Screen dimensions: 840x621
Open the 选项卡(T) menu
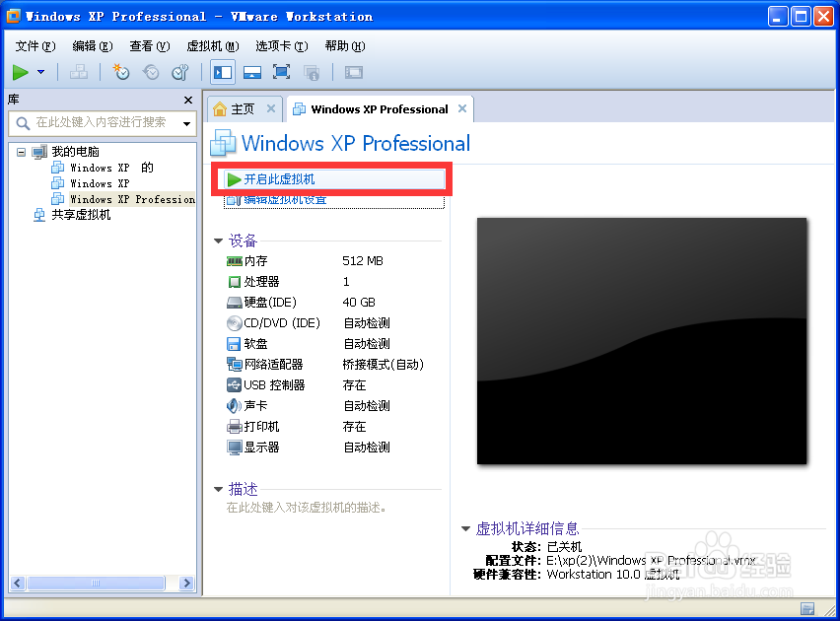281,46
